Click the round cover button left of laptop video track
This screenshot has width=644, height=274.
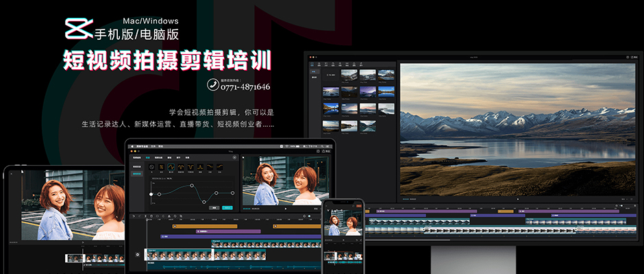pos(138,255)
